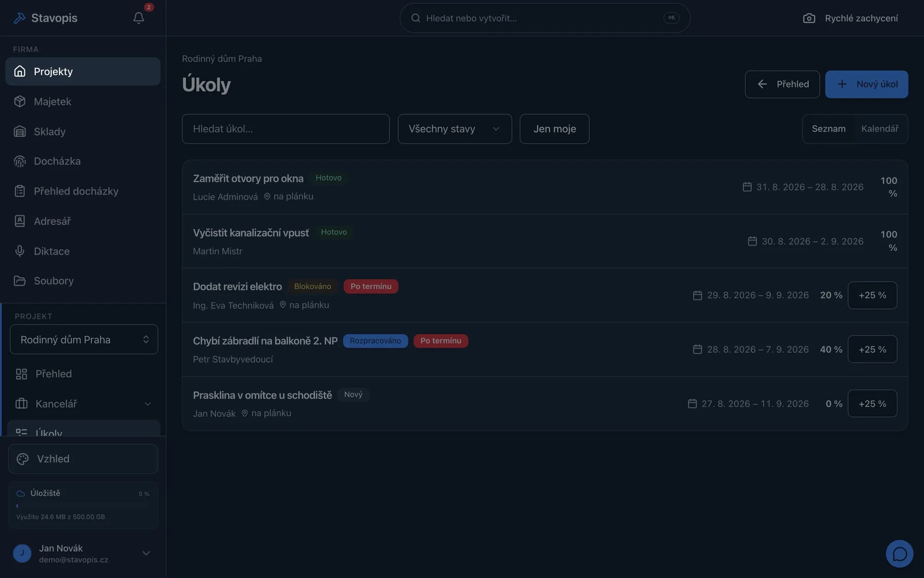Switch view to Kalendář
Screen dimensions: 924x578
click(x=880, y=129)
